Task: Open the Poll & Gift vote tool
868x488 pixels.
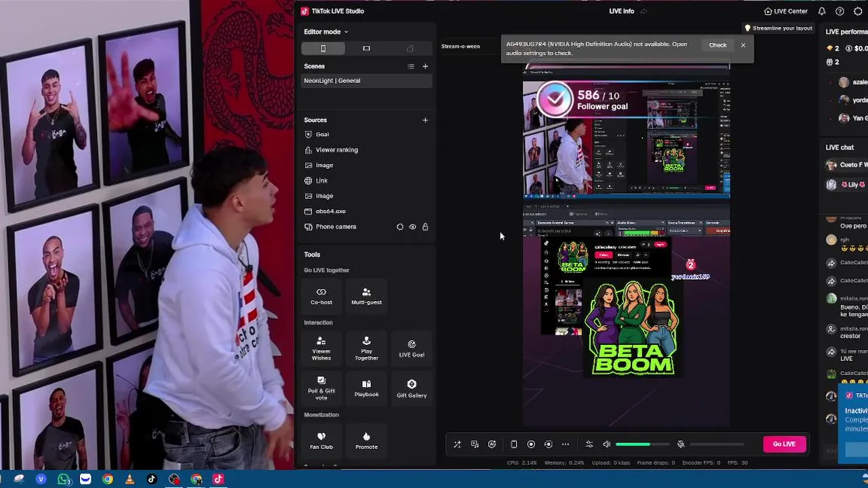Action: (x=321, y=388)
